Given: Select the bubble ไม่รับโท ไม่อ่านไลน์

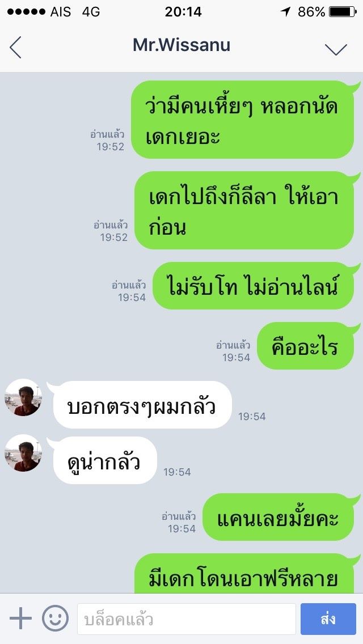Looking at the screenshot, I should pyautogui.click(x=253, y=286).
